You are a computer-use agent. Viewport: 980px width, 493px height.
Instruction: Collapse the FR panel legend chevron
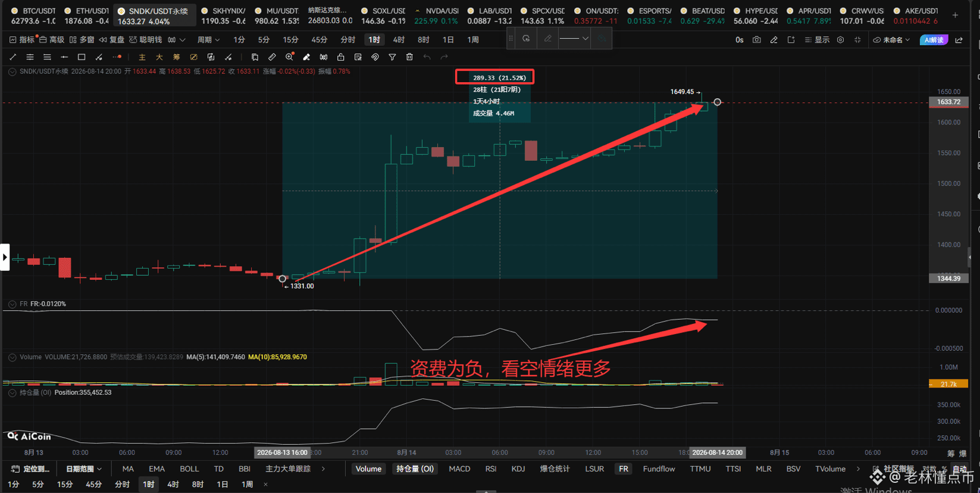(x=12, y=304)
